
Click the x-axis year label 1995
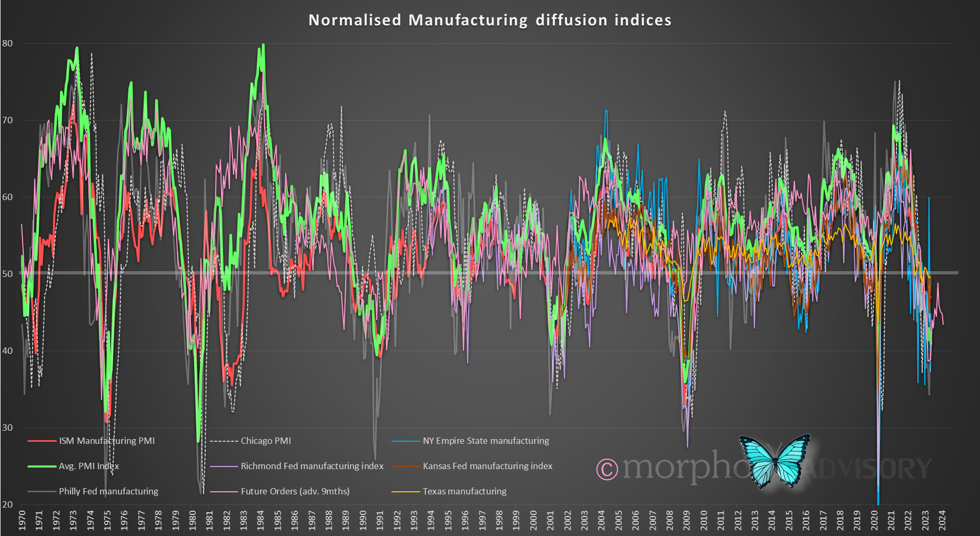pos(448,520)
